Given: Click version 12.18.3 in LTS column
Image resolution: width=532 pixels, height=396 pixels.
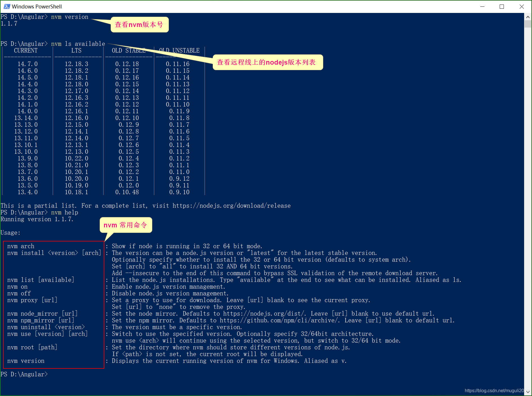Looking at the screenshot, I should coord(76,64).
